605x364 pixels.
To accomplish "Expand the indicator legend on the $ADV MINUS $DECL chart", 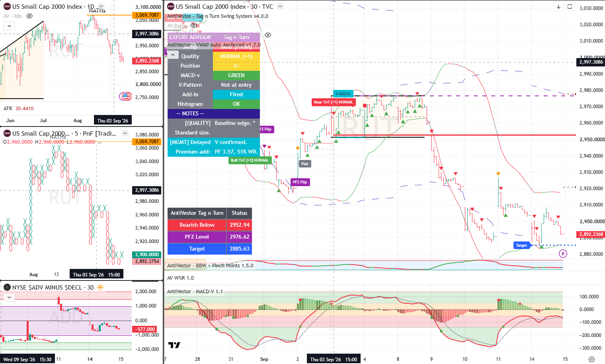I will (x=9, y=297).
